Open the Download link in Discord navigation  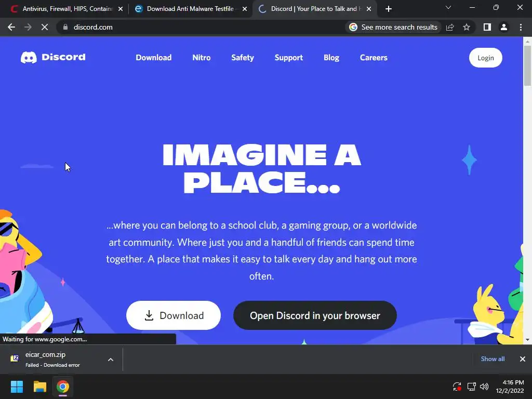pos(154,58)
